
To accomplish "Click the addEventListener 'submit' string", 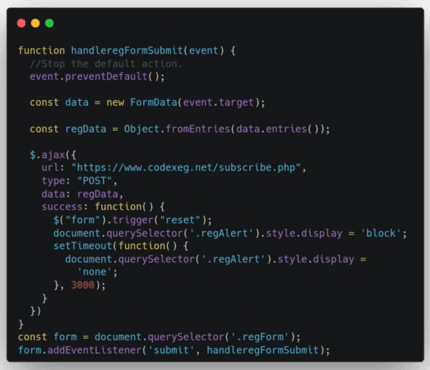I will (171, 350).
